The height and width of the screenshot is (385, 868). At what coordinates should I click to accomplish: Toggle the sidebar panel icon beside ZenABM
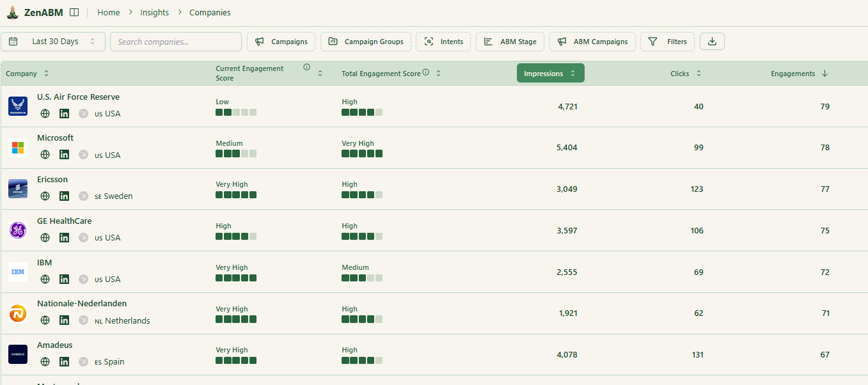75,12
